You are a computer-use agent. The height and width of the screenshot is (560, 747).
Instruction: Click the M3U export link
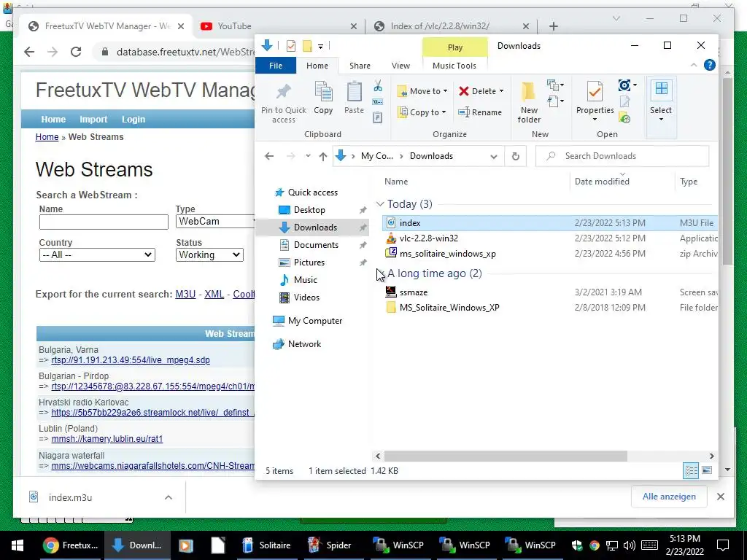tap(185, 295)
